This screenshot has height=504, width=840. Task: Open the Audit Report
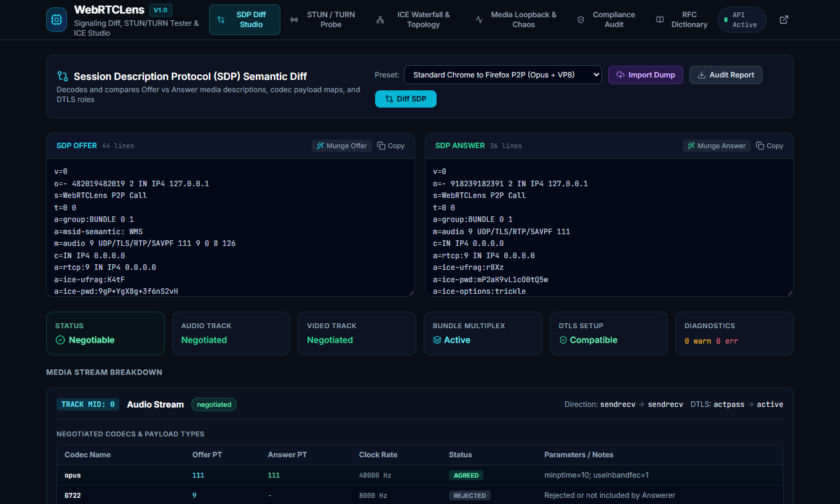[x=726, y=75]
